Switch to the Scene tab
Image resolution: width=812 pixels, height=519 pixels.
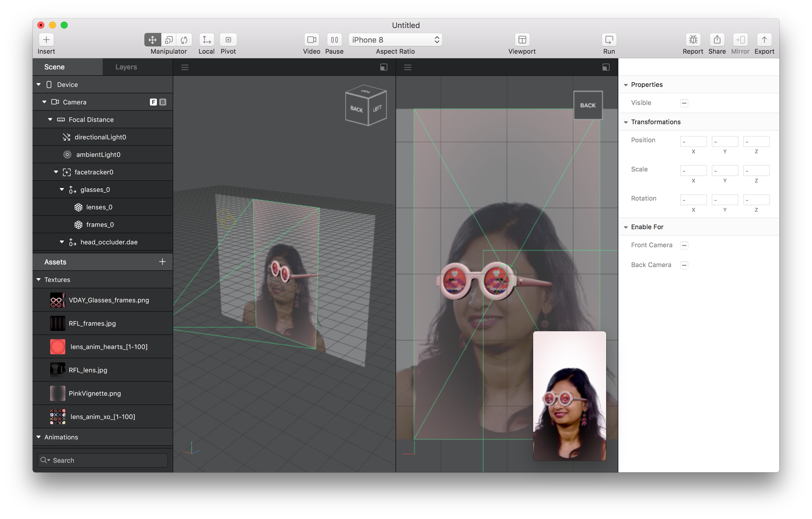pyautogui.click(x=55, y=66)
